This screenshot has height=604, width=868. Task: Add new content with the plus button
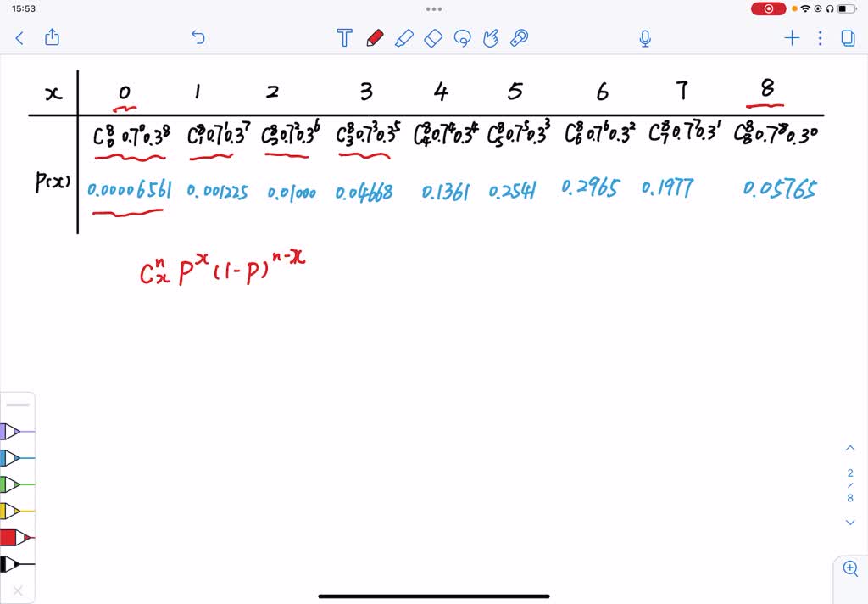pyautogui.click(x=791, y=37)
